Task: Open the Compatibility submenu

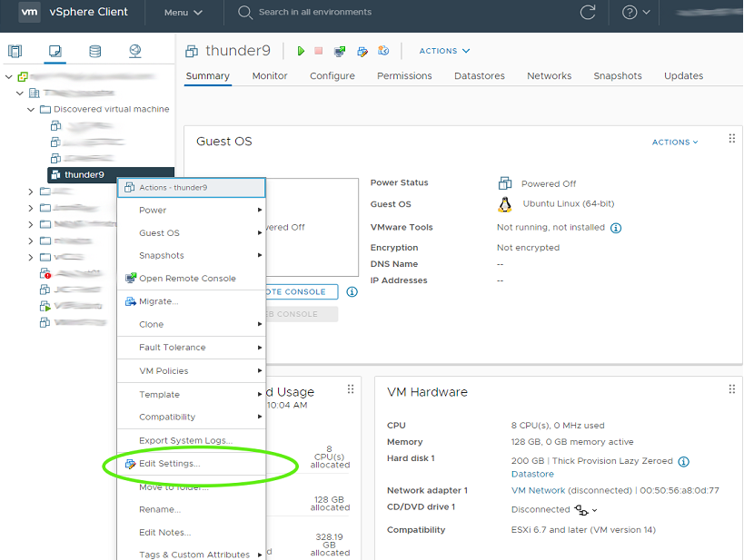Action: pyautogui.click(x=191, y=417)
